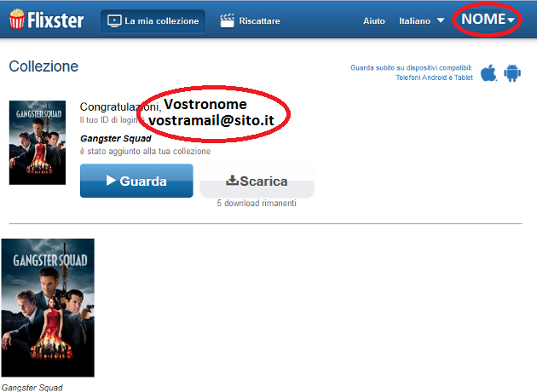
Task: Open the Riscattare section
Action: [x=250, y=21]
